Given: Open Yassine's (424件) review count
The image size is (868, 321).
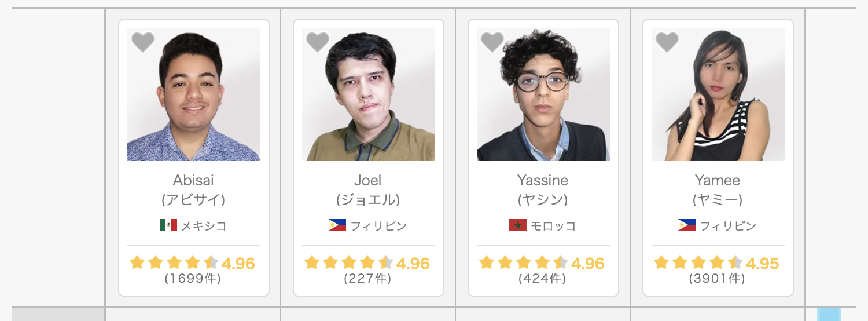Looking at the screenshot, I should coord(542,279).
